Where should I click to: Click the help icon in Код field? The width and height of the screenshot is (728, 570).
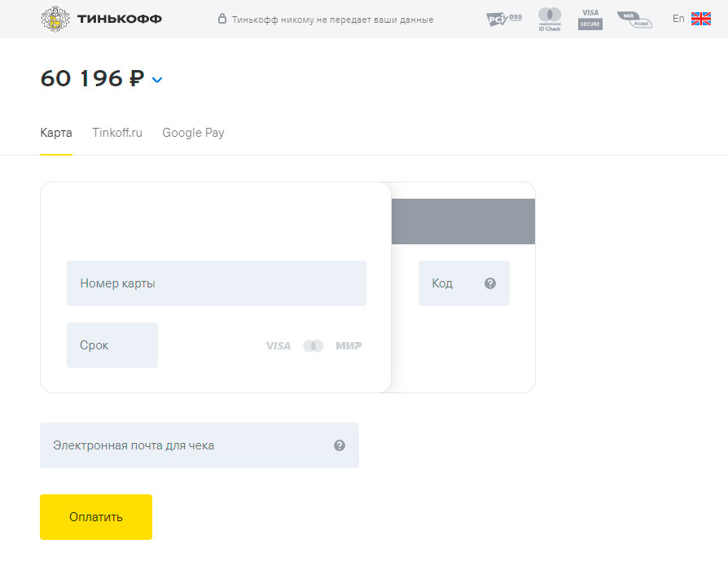(x=490, y=283)
